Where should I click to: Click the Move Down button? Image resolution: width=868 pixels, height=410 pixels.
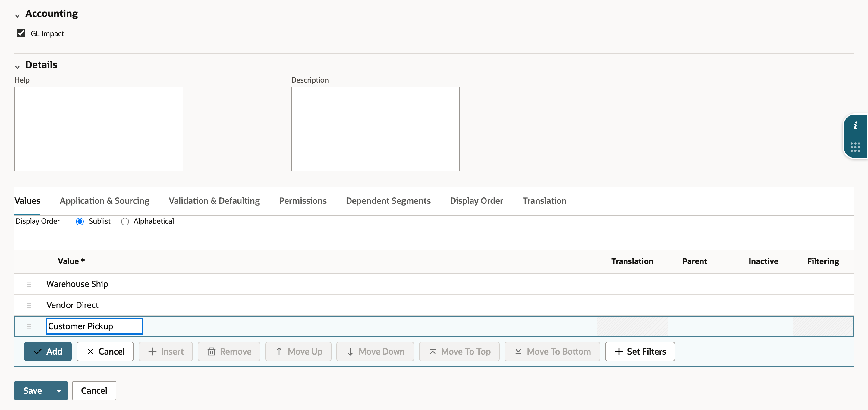[375, 352]
